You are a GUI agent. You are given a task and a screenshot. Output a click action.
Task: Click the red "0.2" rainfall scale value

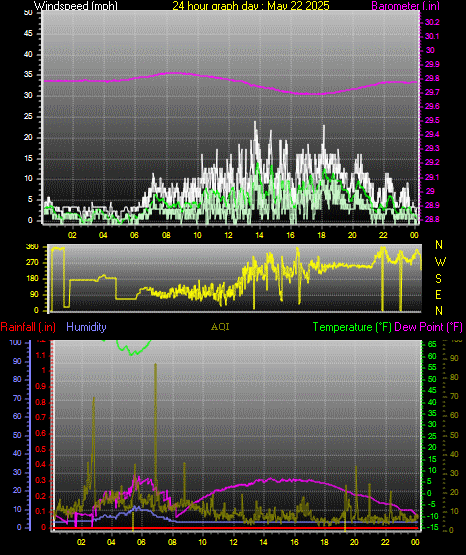41,496
